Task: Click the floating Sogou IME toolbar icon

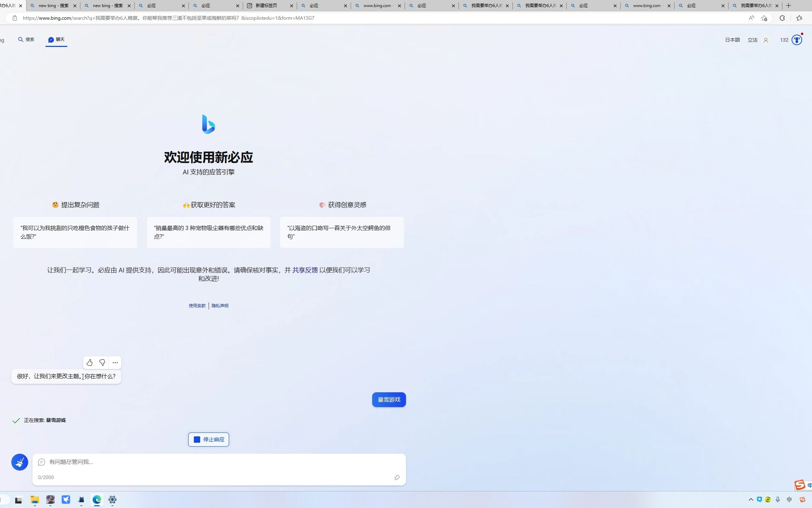Action: click(800, 485)
